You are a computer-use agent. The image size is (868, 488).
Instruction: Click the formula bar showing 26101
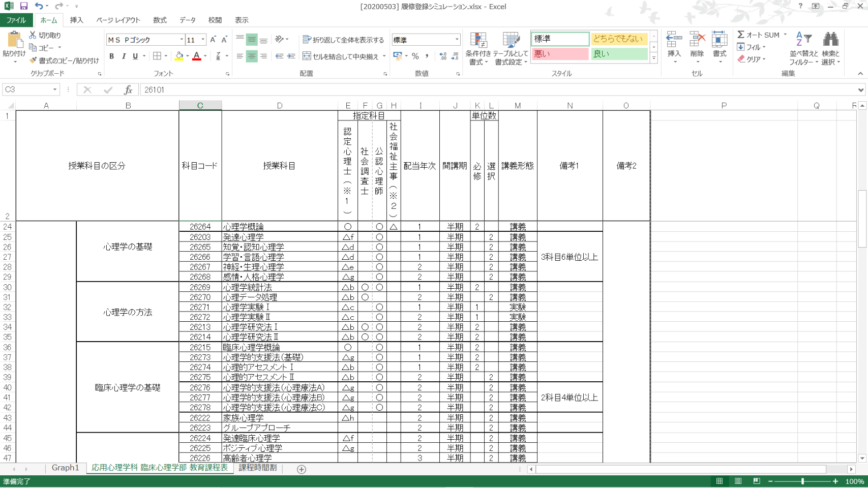(458, 90)
